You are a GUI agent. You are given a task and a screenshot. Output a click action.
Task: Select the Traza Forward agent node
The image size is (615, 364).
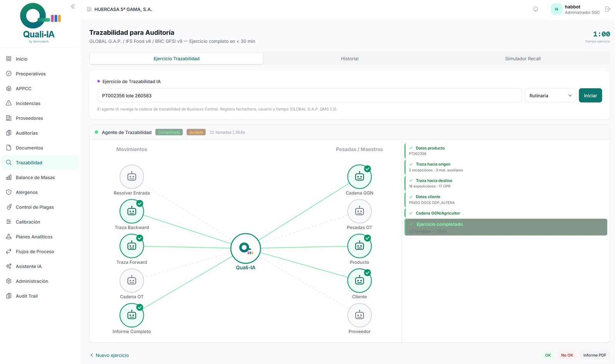point(132,246)
